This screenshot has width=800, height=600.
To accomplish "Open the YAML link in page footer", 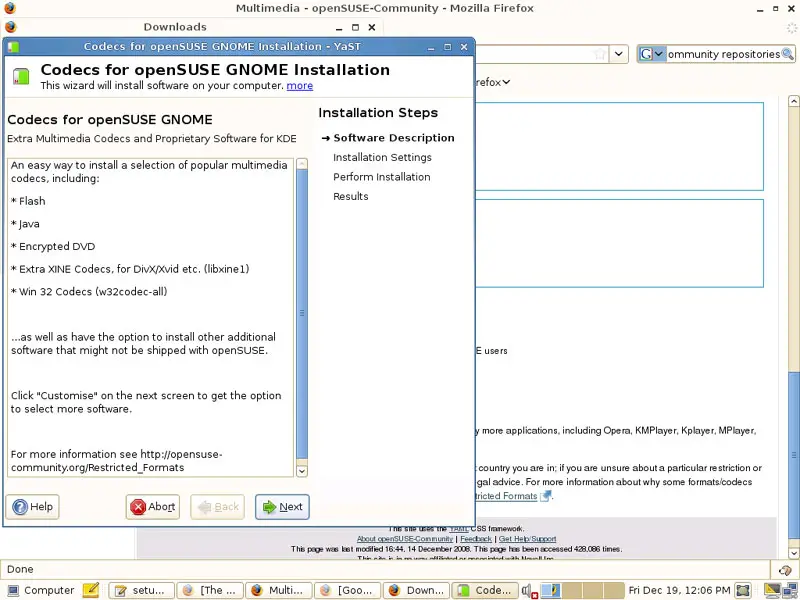I will click(x=459, y=529).
